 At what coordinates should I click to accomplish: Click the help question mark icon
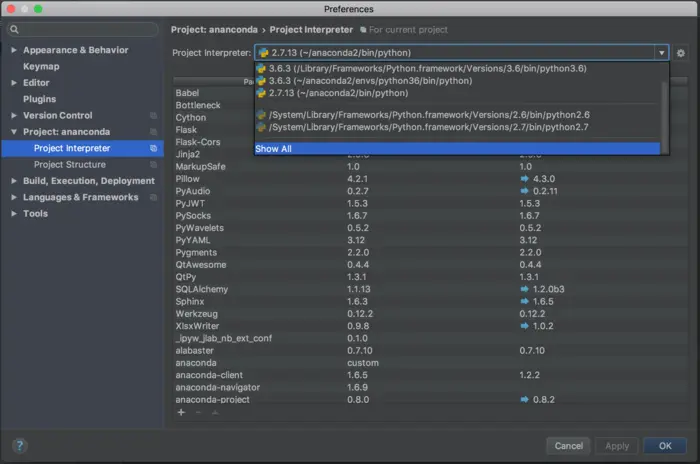(x=20, y=445)
